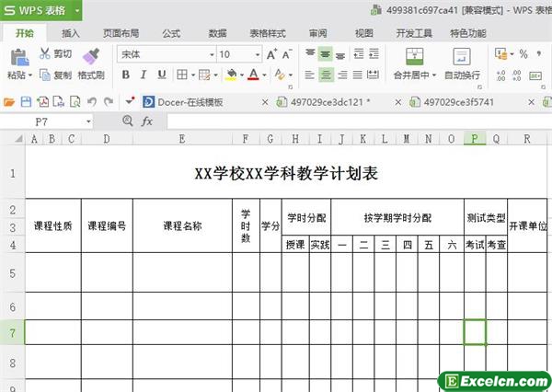Open the 审阅 ribbon tab
Image resolution: width=552 pixels, height=392 pixels.
click(318, 33)
